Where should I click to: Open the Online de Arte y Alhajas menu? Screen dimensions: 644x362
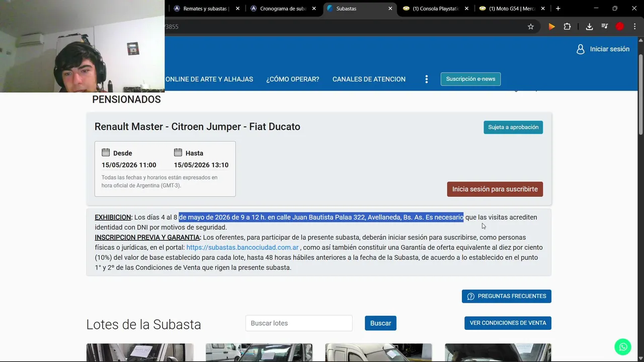(209, 79)
